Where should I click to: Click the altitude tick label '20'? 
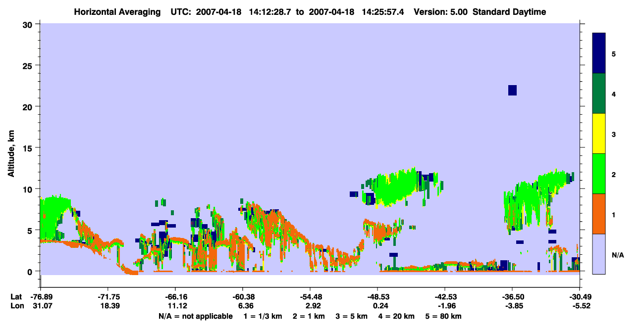click(29, 106)
